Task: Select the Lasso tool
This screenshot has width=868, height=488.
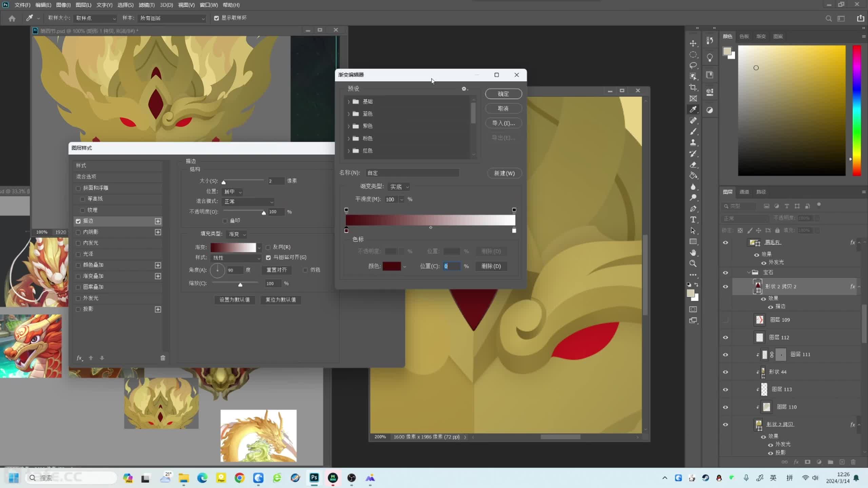Action: pos(693,65)
